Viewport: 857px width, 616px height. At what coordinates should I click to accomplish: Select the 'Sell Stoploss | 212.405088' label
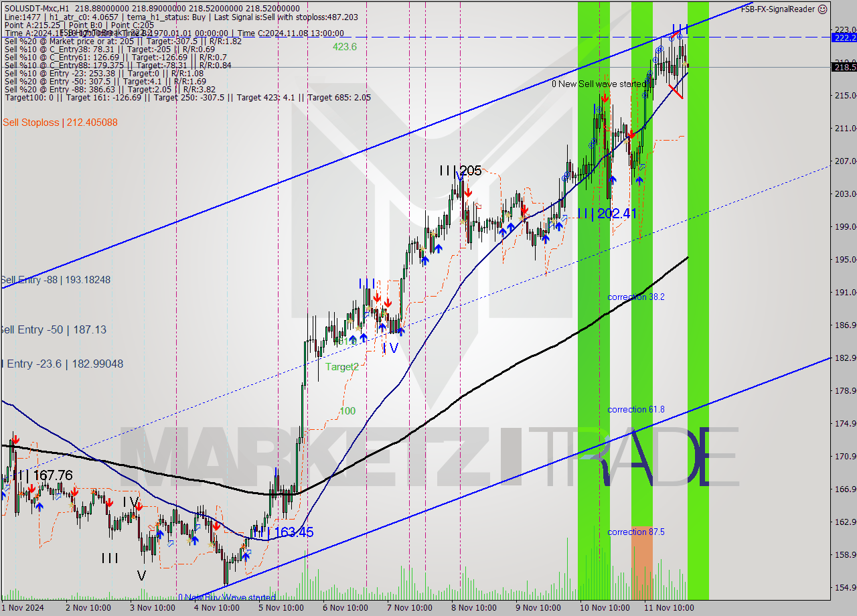point(60,123)
